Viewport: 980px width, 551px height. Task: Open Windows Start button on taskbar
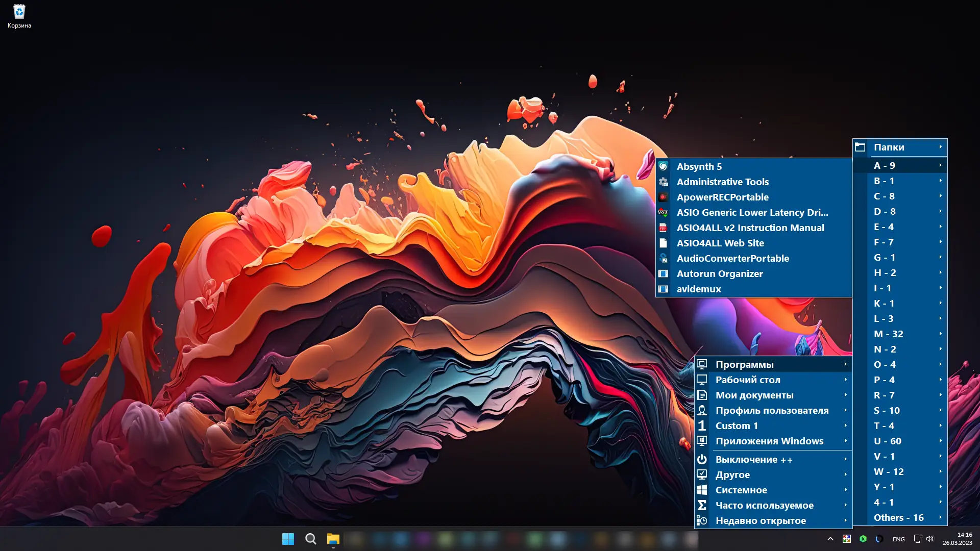[288, 539]
